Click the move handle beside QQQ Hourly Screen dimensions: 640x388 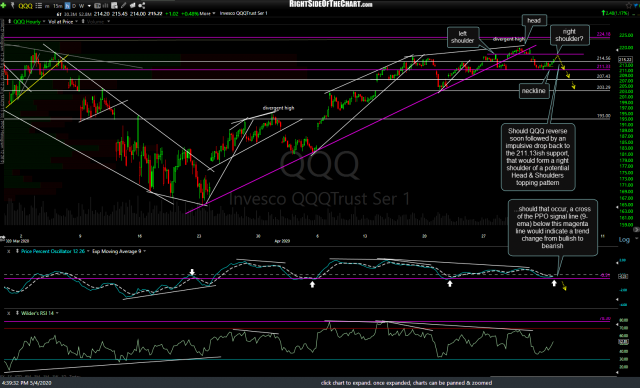tap(10, 22)
